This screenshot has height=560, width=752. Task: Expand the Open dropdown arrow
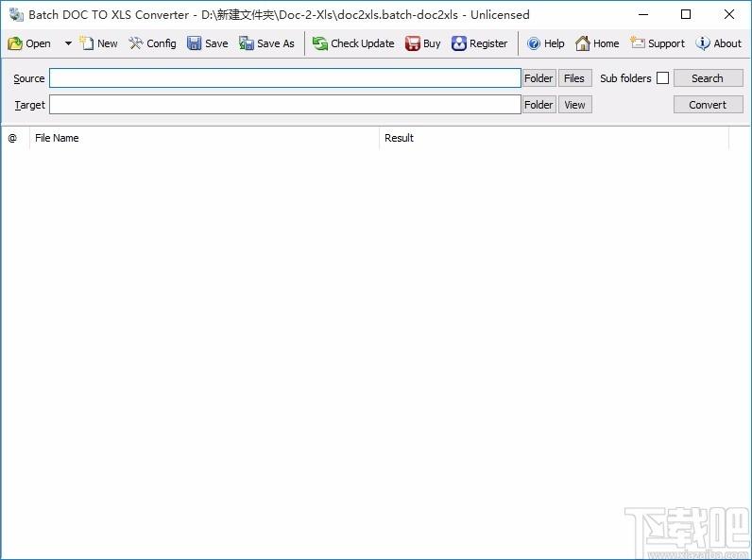coord(68,43)
